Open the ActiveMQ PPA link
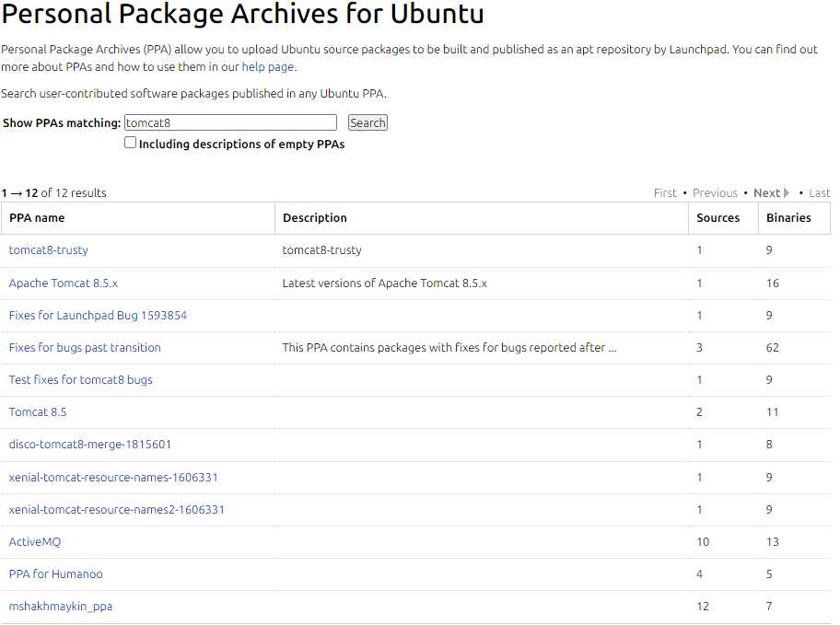Image resolution: width=840 pixels, height=625 pixels. tap(35, 542)
